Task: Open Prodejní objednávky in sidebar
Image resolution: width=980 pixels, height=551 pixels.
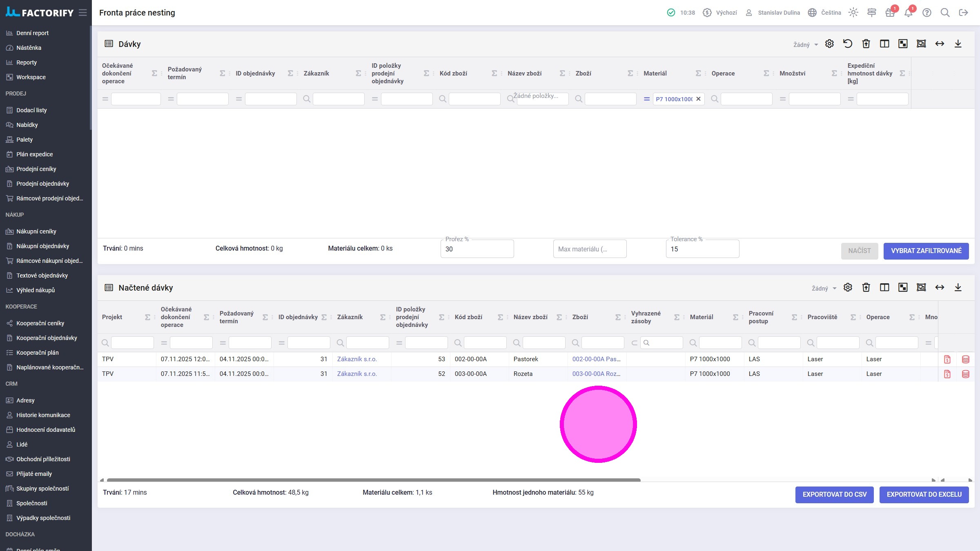Action: point(42,184)
